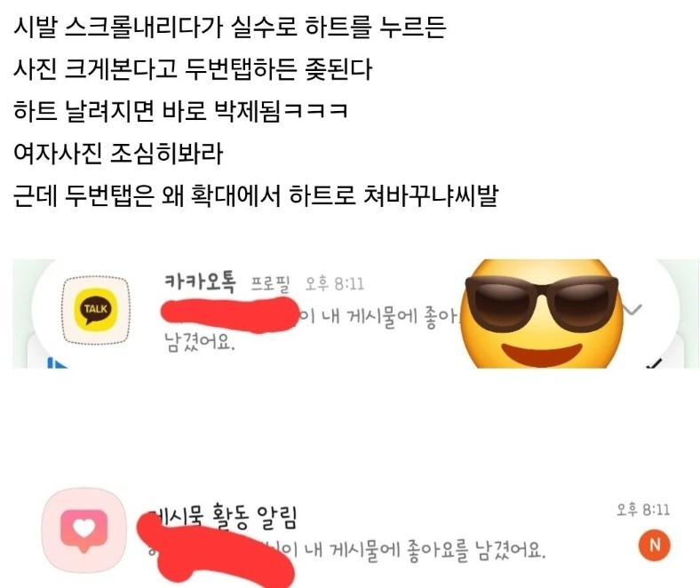
Task: Select the line starting 사진 크게본다고
Action: [x=193, y=69]
